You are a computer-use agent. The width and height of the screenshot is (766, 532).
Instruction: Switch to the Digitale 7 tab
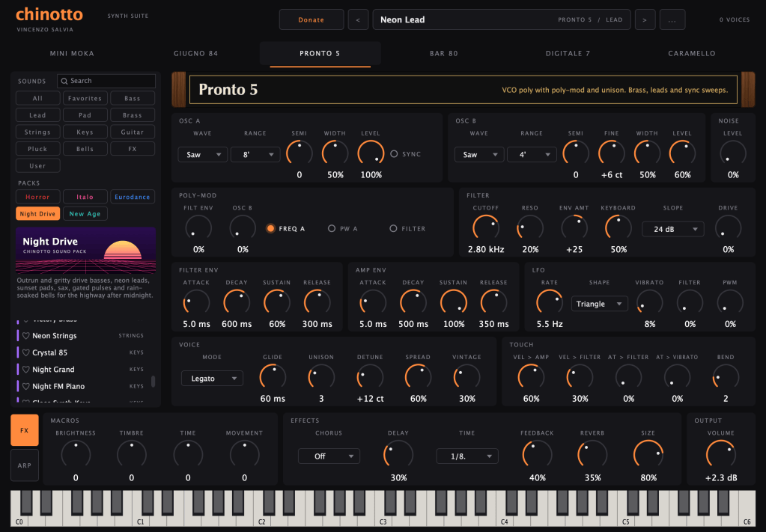[x=568, y=53]
